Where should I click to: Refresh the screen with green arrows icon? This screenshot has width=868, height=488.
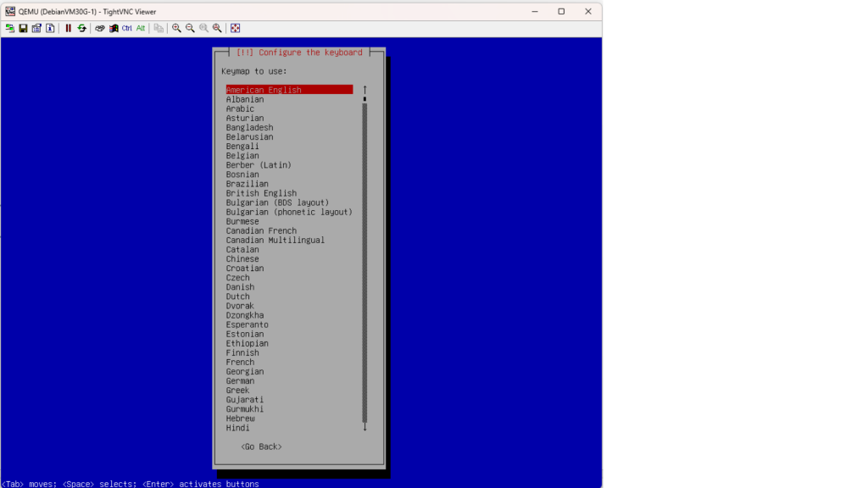point(82,28)
